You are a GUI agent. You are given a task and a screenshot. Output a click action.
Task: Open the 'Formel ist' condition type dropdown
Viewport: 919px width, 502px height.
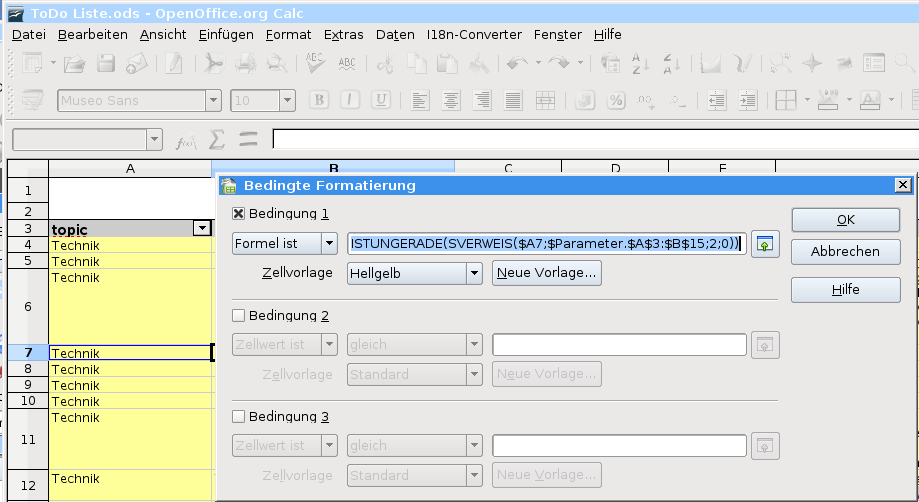329,244
